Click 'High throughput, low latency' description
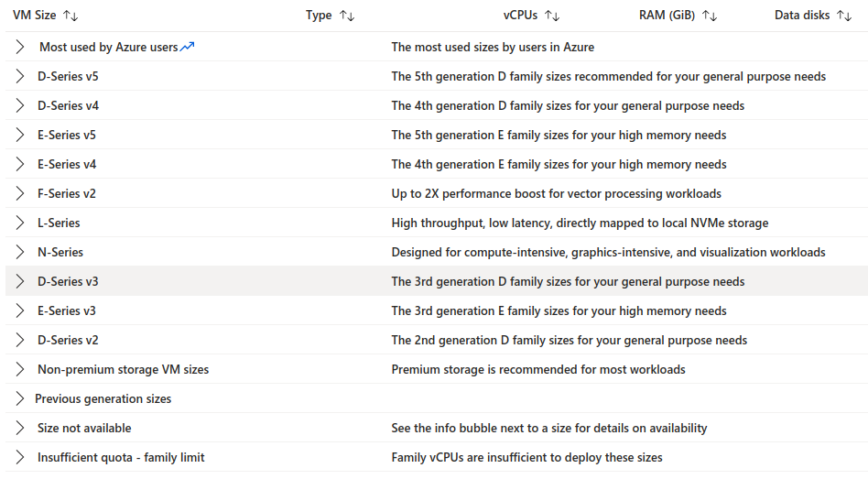Viewport: 868px width, 479px height. 580,223
